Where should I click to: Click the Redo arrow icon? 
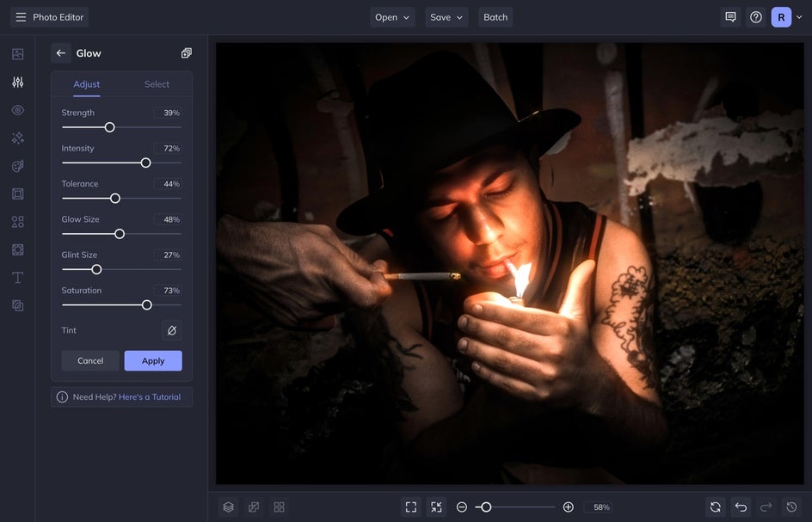click(766, 507)
